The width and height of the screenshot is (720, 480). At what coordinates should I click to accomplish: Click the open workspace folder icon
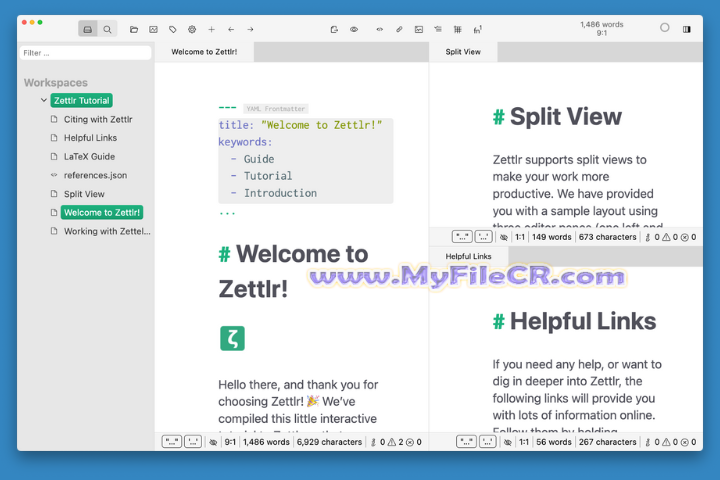(134, 29)
